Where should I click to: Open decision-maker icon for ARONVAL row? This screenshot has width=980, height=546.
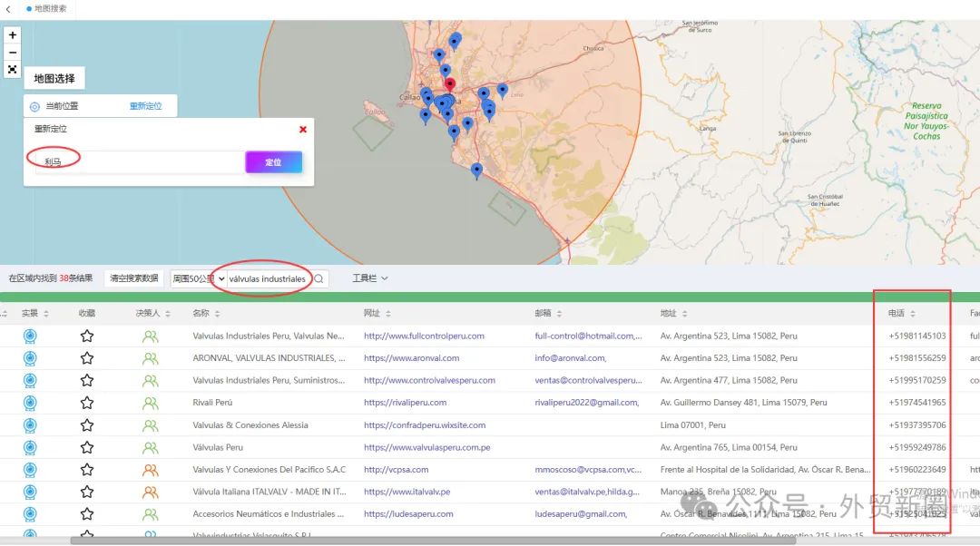pyautogui.click(x=150, y=358)
